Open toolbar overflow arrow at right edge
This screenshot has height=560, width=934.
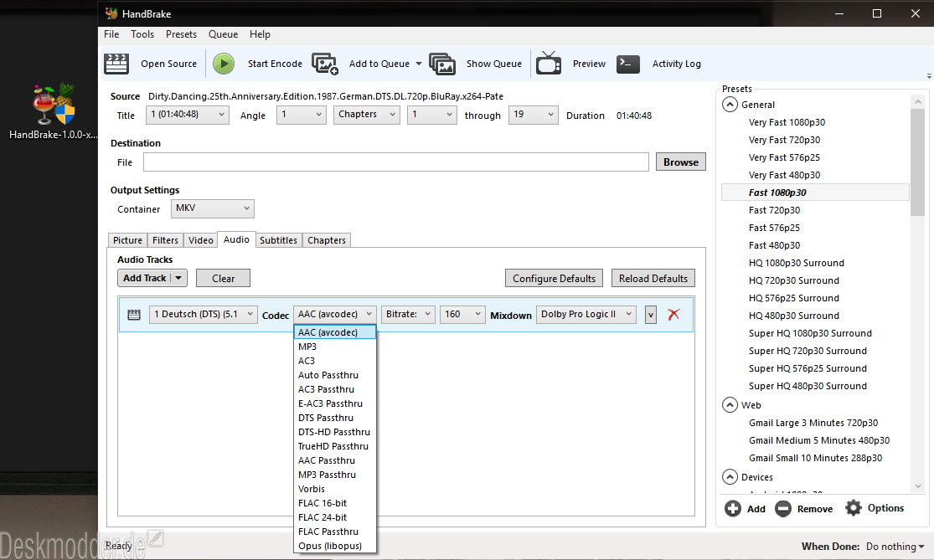929,76
